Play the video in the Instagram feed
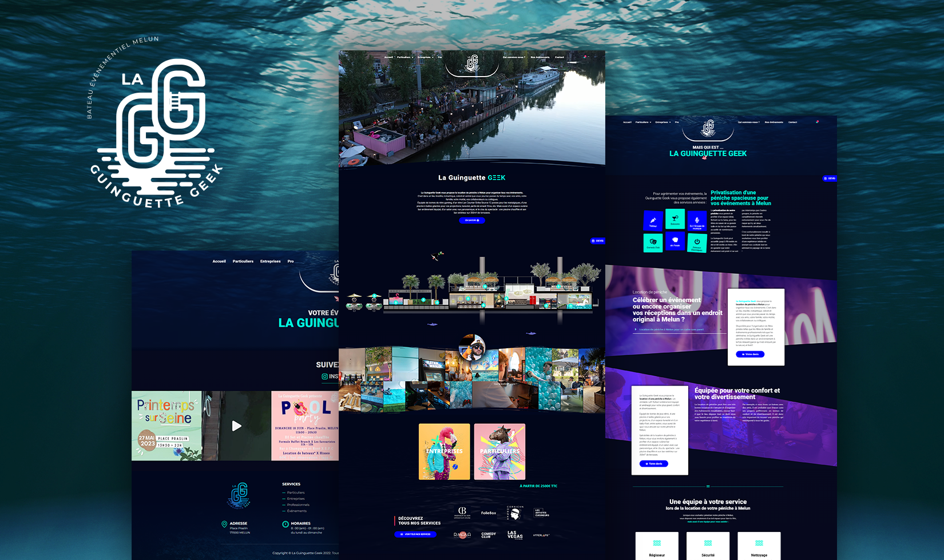944x560 pixels. (236, 426)
